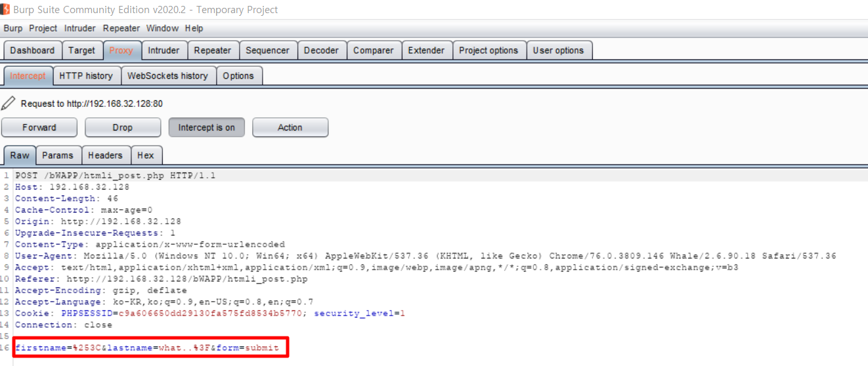The width and height of the screenshot is (868, 366).
Task: Click the POST /bWAPP/htmli_post.php request line
Action: pyautogui.click(x=115, y=176)
